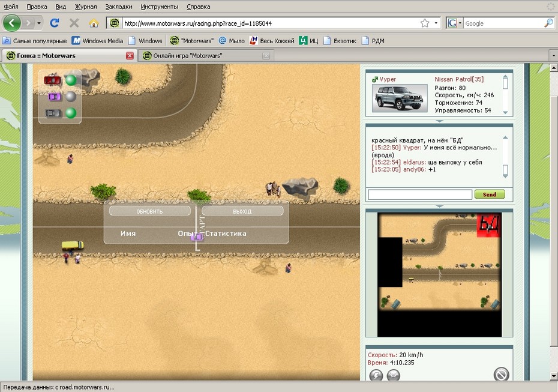Click the Forward navigation arrow

(x=28, y=23)
